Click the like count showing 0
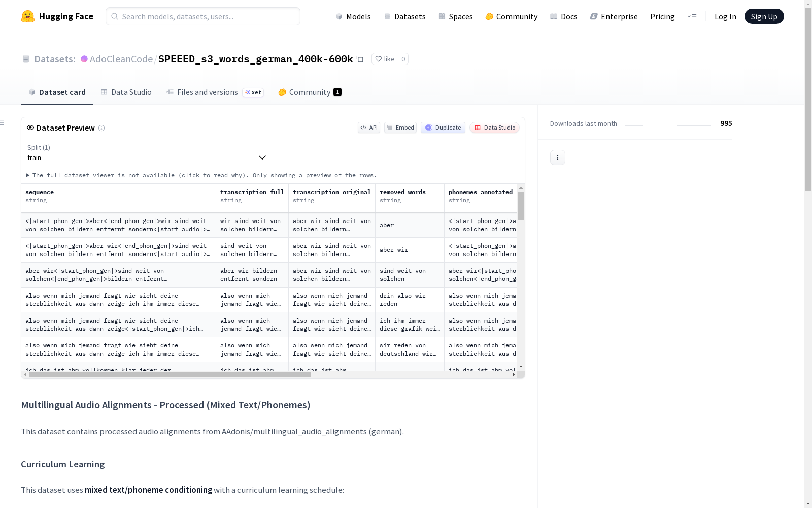This screenshot has width=812, height=508. click(403, 59)
